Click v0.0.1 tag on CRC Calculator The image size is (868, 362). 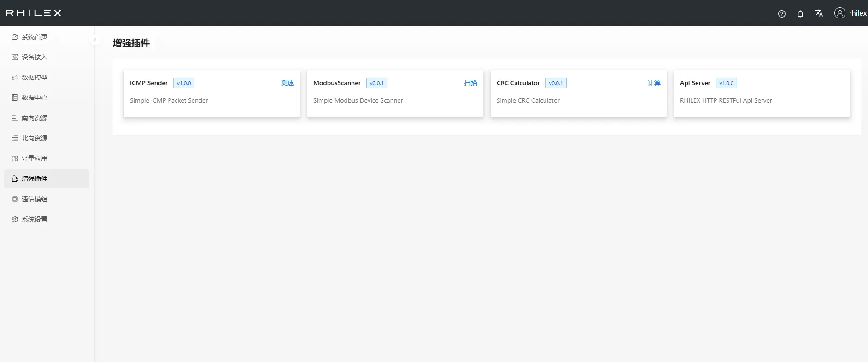coord(556,83)
